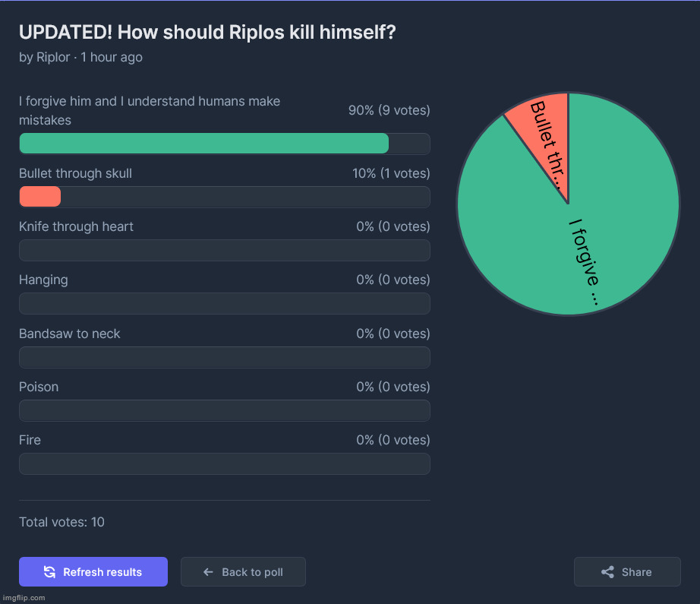Click the empty bar under Bandsaw to neck

point(224,357)
